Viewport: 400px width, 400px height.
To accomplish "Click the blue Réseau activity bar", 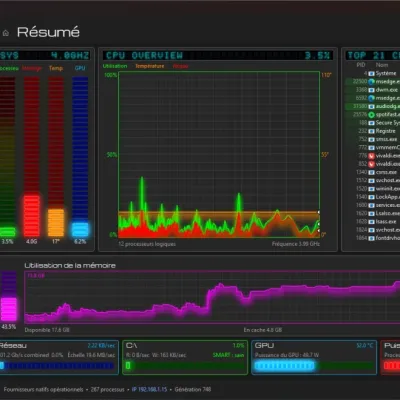I will (57, 366).
